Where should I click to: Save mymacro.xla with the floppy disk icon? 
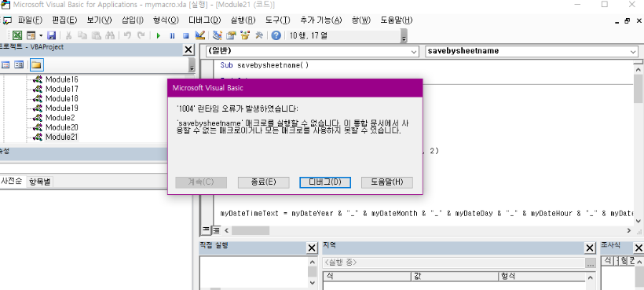click(x=51, y=35)
